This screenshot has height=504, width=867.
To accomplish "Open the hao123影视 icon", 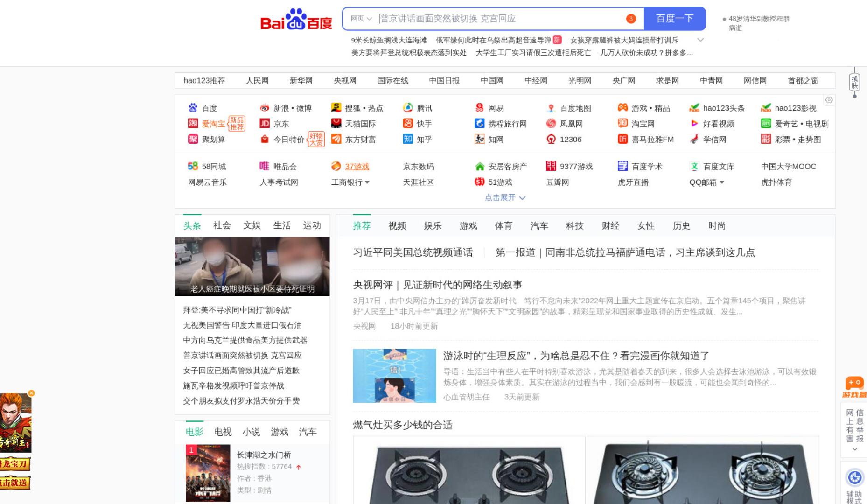I will point(766,108).
